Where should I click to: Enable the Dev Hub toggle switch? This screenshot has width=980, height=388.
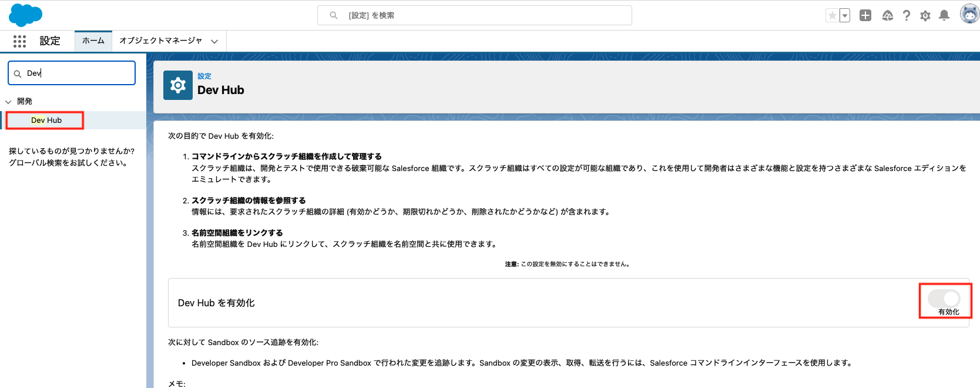click(944, 298)
